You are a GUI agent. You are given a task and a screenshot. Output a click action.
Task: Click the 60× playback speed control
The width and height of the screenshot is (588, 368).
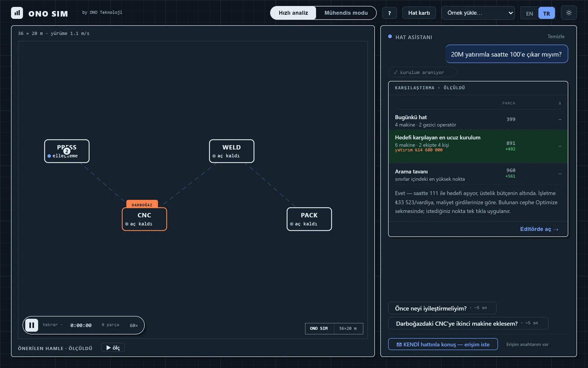coord(134,325)
